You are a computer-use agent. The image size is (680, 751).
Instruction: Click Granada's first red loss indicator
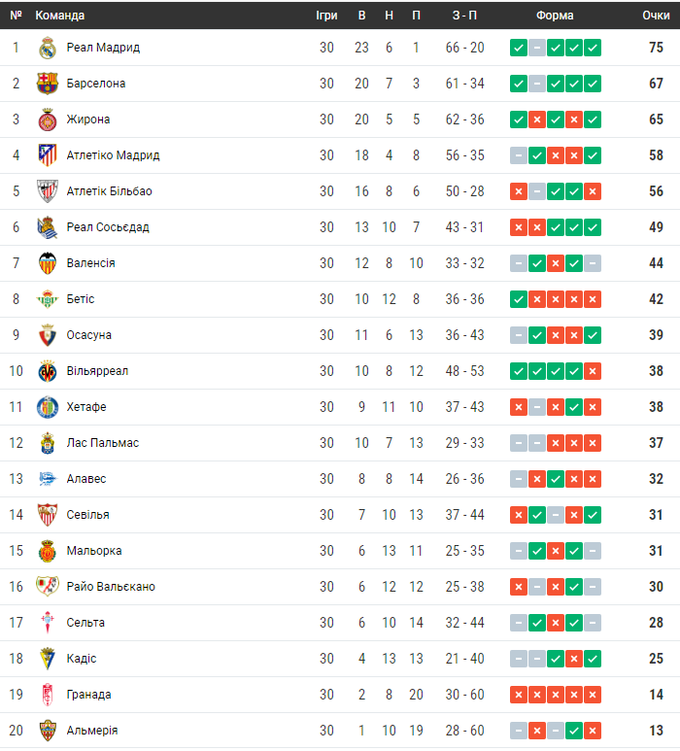click(518, 695)
